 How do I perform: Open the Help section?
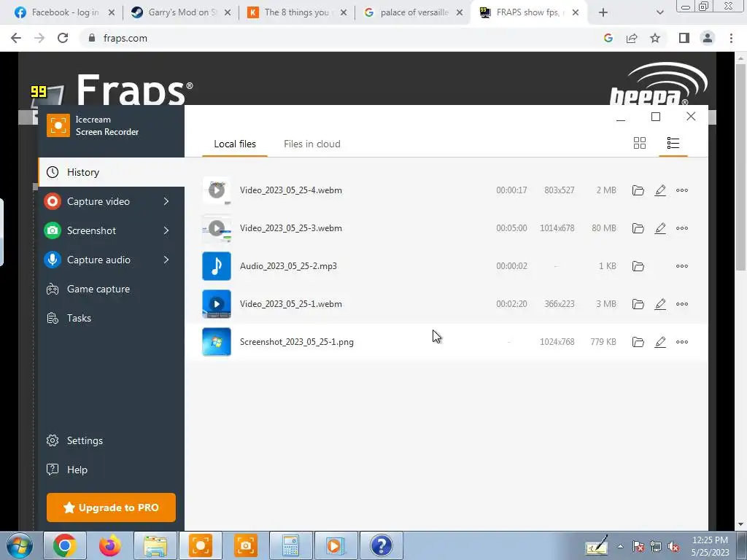(112, 470)
